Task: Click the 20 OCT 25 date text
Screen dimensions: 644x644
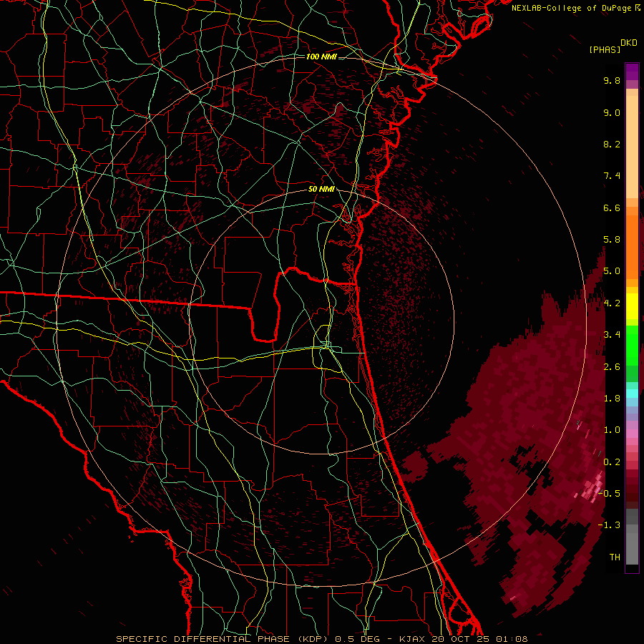Action: 460,639
